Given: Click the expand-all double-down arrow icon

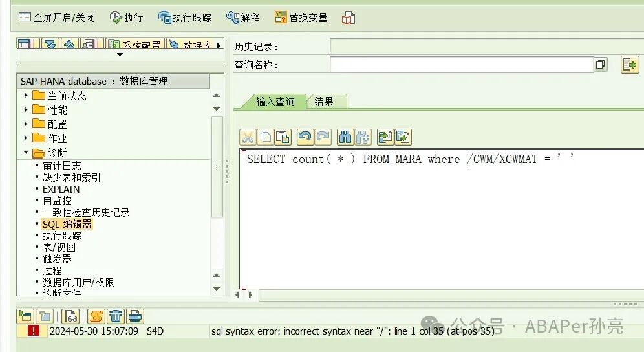Looking at the screenshot, I should point(50,43).
